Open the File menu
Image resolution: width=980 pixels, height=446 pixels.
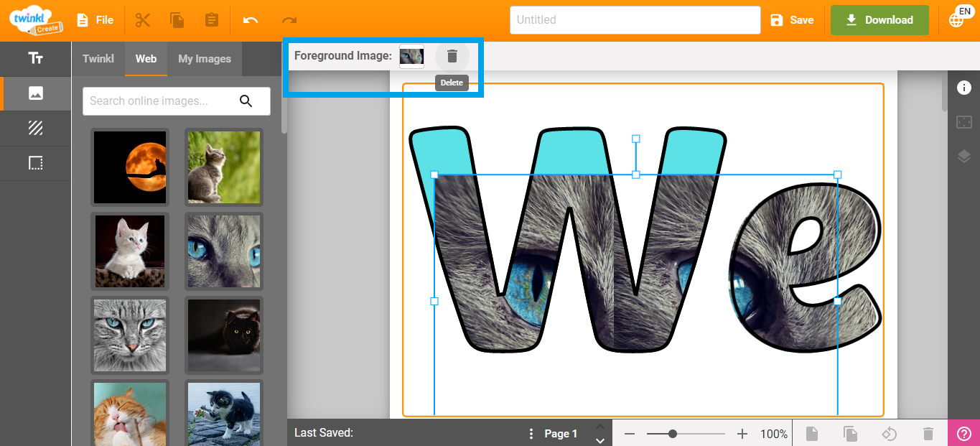(95, 19)
